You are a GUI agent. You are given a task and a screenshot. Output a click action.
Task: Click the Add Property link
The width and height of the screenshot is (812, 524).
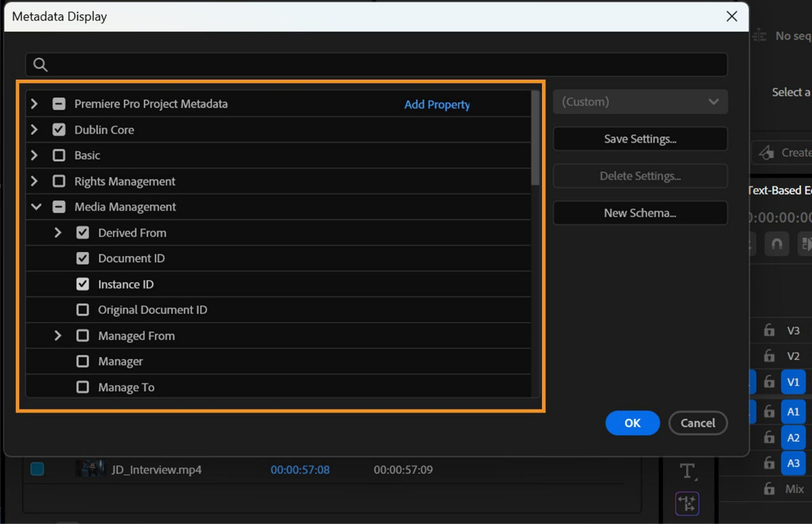coord(437,104)
